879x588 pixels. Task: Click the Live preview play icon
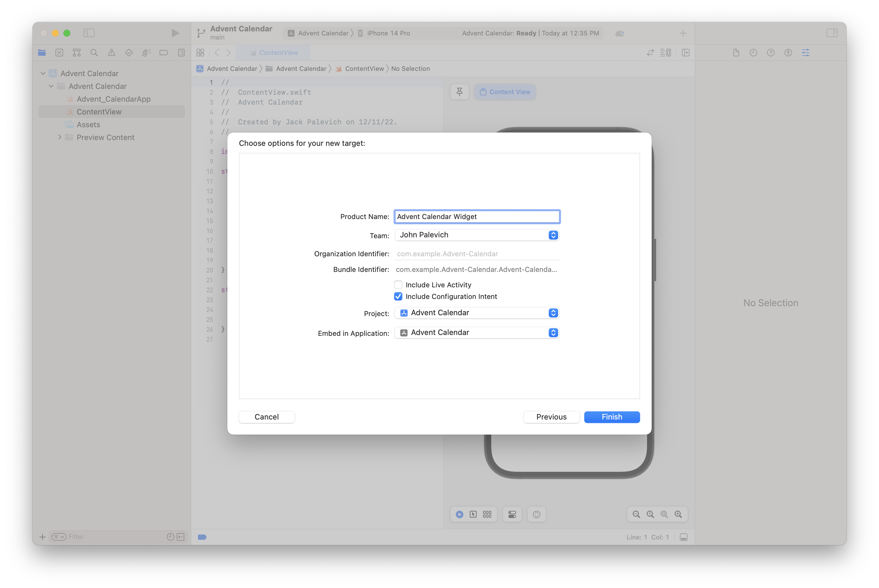click(x=460, y=514)
